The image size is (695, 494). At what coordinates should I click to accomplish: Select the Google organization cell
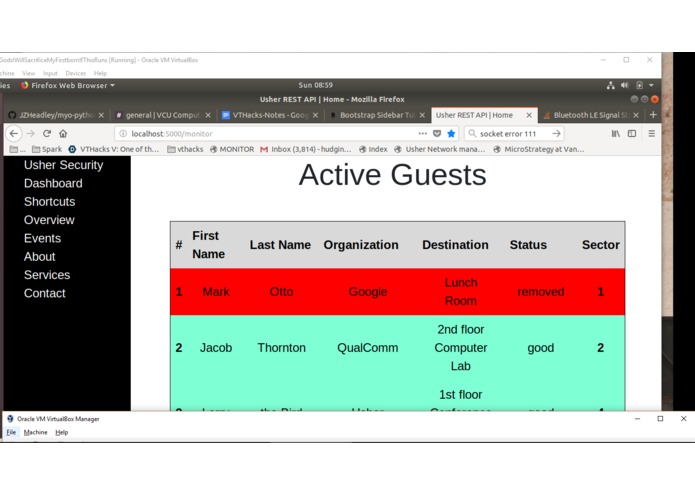pyautogui.click(x=367, y=292)
